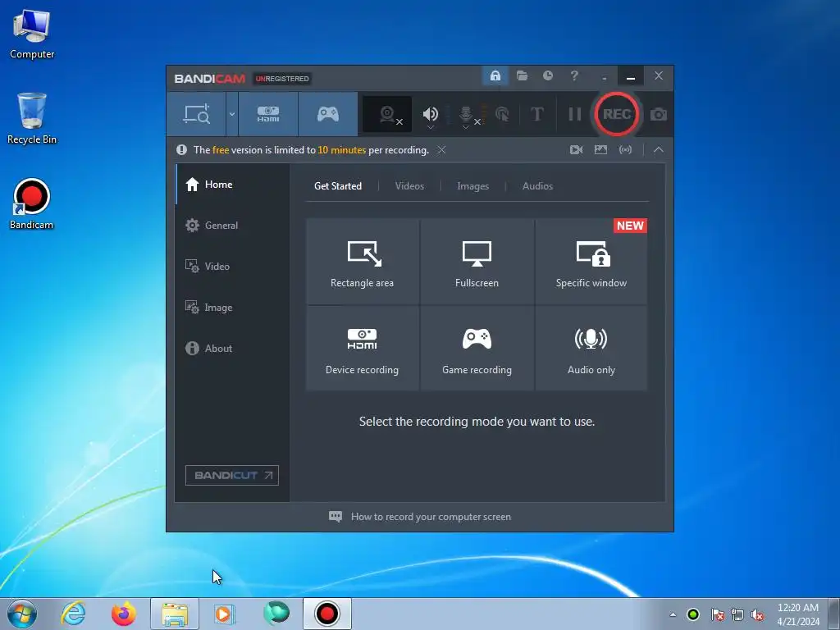840x630 pixels.
Task: Click the video camera icon in notice bar
Action: tap(576, 150)
